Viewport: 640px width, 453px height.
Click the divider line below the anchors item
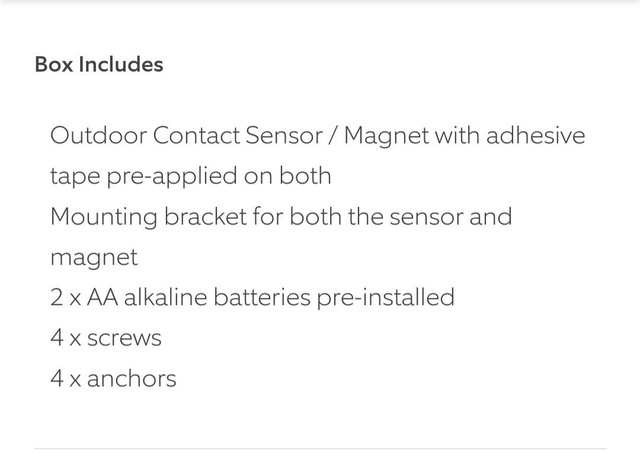[320, 448]
